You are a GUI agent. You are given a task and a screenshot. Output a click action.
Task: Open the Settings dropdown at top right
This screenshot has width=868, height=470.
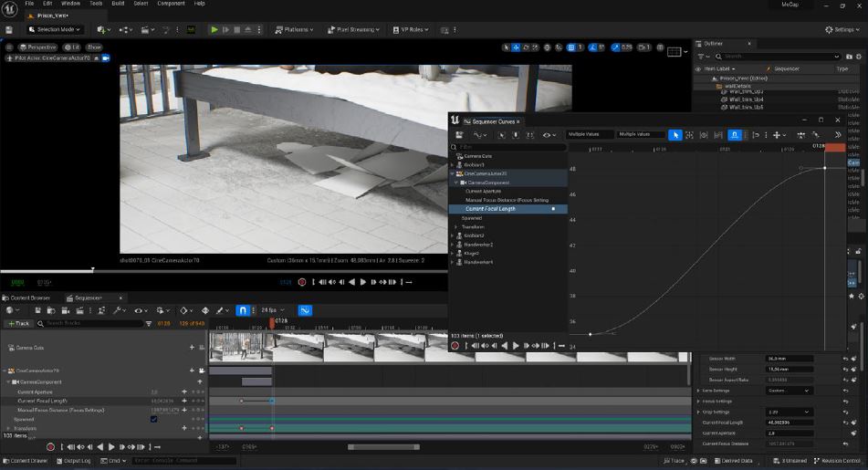pos(842,30)
